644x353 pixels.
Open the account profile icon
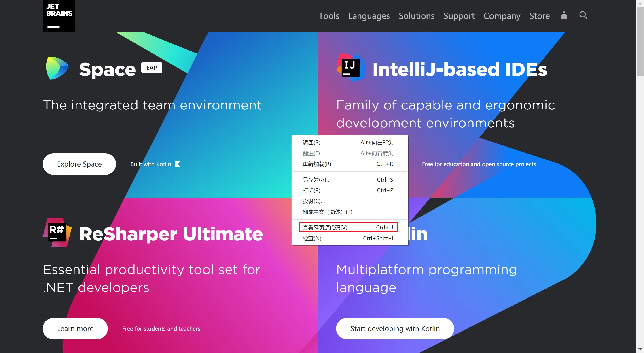click(x=564, y=15)
